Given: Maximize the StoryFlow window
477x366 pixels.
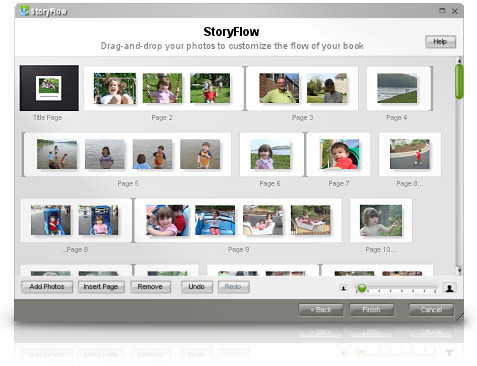Looking at the screenshot, I should click(442, 11).
